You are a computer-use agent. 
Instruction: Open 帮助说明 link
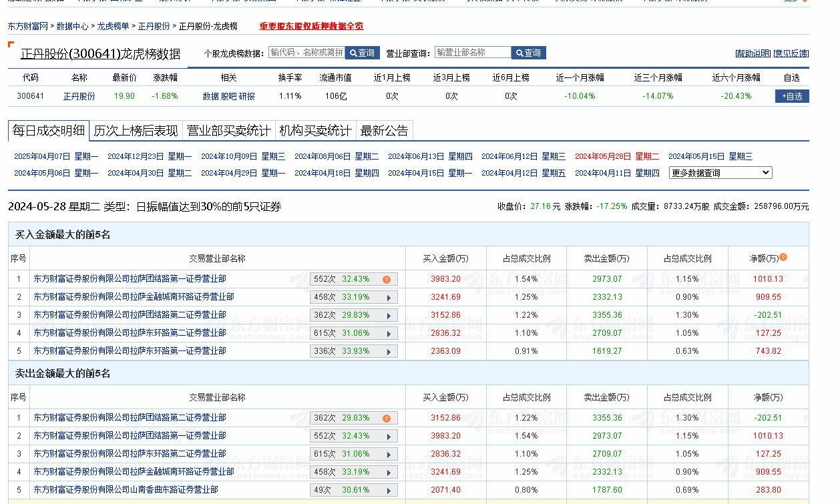point(753,53)
